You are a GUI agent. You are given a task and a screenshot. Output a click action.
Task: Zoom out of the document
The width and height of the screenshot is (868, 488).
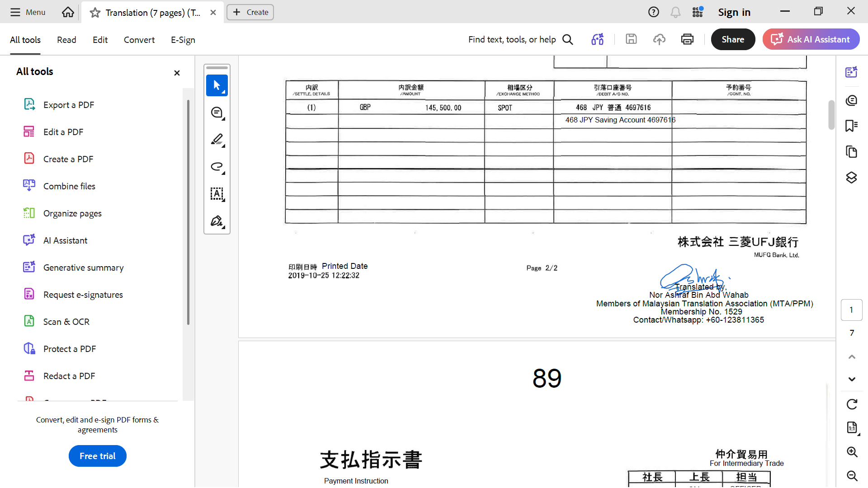pyautogui.click(x=852, y=475)
